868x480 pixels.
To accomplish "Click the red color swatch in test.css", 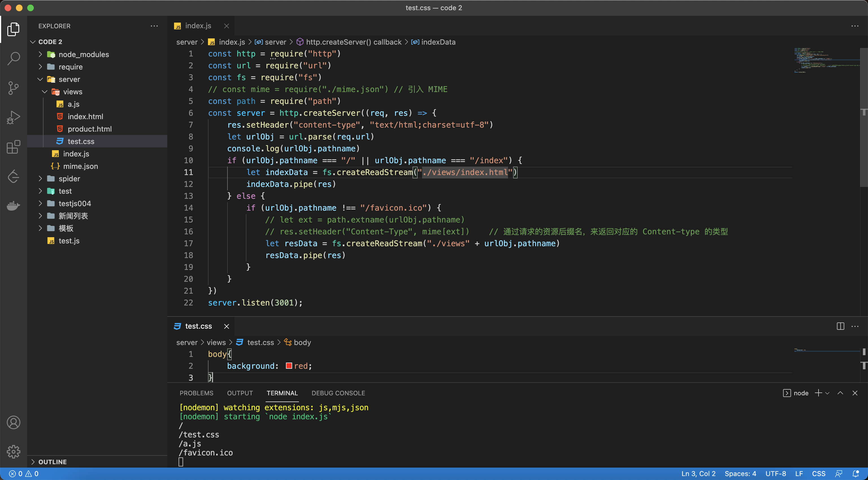I will (x=289, y=366).
